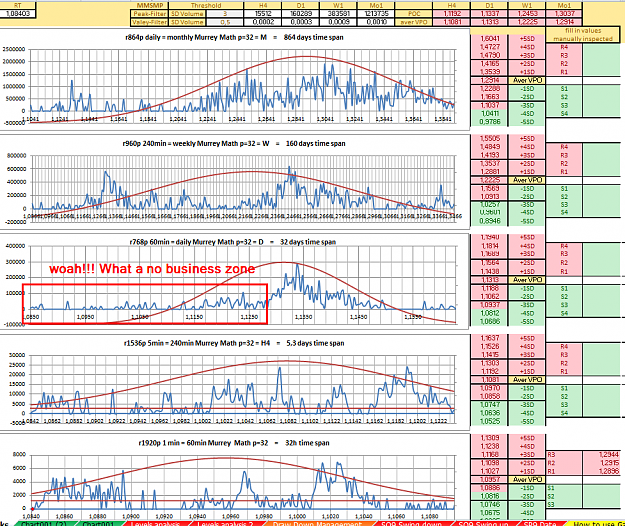Click the Valley-Filter threshold value 0,5
This screenshot has height=526, width=625.
click(x=225, y=22)
